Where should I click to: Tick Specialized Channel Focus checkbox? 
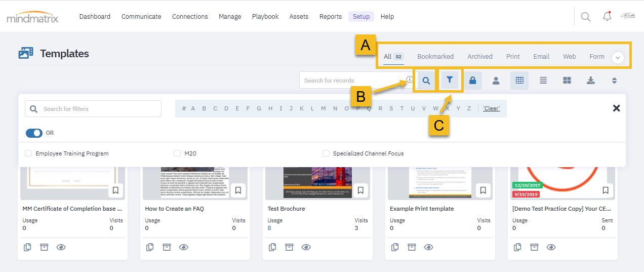[x=326, y=153]
